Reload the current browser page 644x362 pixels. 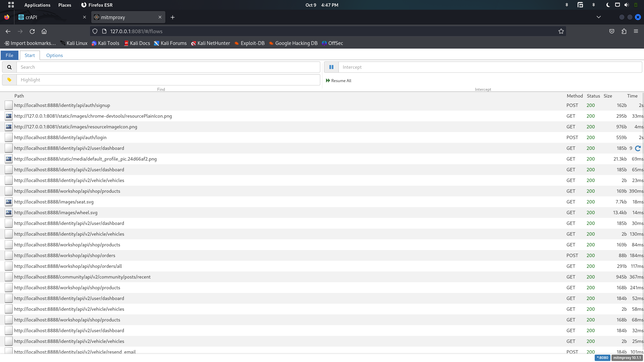32,31
